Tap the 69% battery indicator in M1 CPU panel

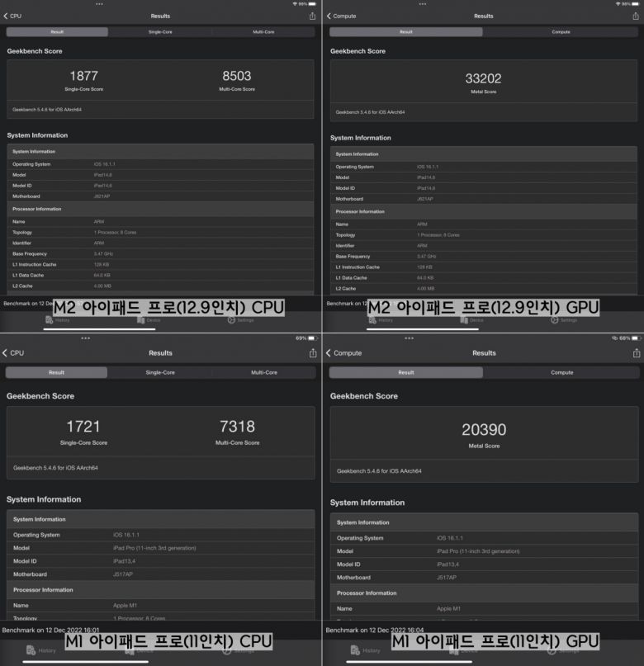click(x=303, y=338)
